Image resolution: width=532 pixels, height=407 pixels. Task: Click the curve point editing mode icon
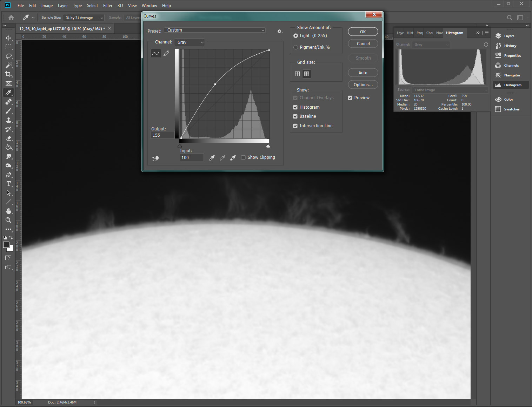[x=155, y=53]
